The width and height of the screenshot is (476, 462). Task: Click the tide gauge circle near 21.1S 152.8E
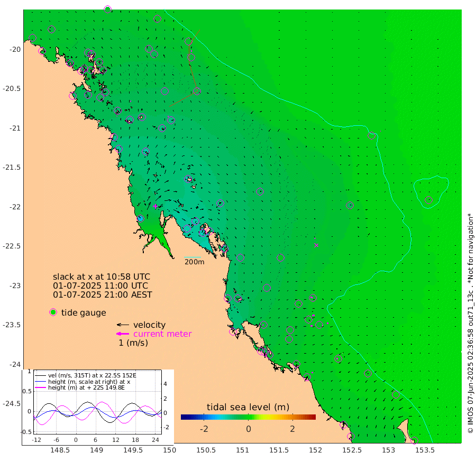pos(372,135)
